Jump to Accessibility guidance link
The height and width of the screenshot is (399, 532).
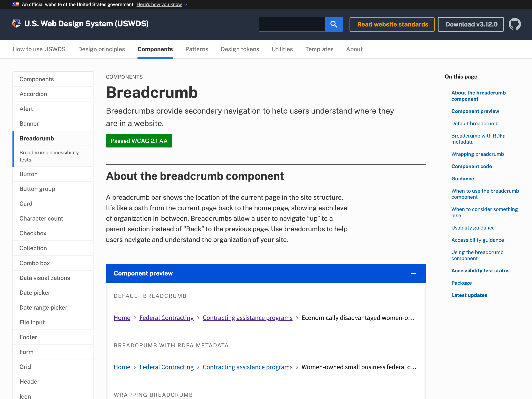pos(477,240)
